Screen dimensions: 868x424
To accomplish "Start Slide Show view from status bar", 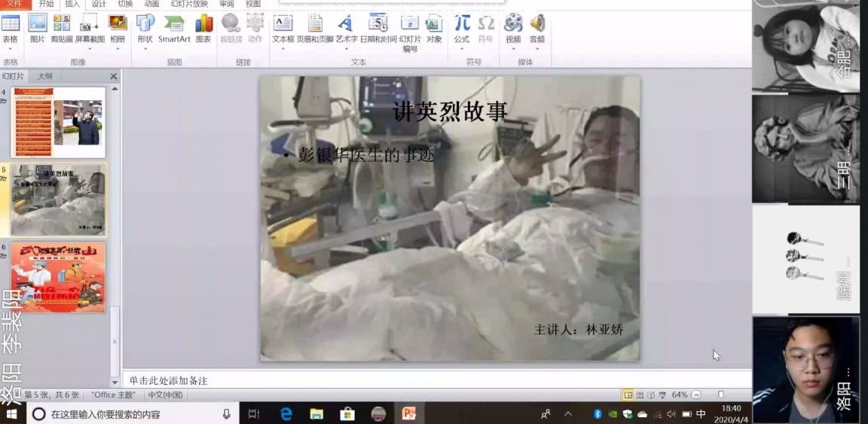I will tap(662, 395).
